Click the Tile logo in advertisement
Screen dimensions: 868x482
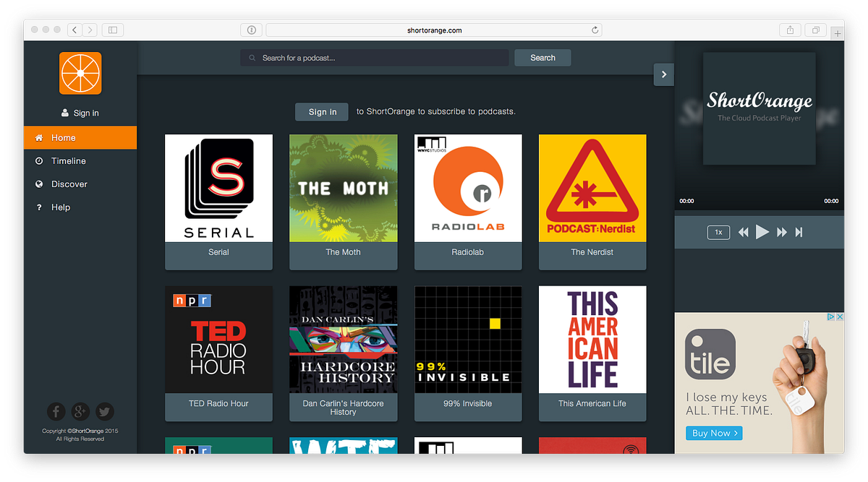[x=710, y=356]
